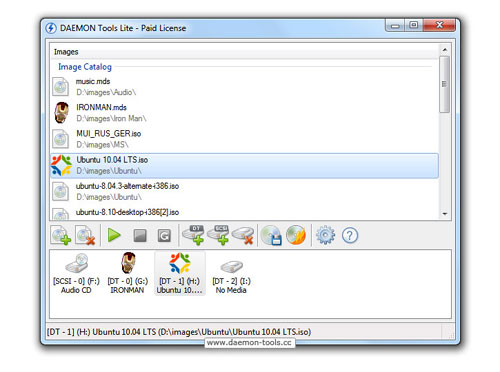
Task: Mount the selected image with the green play button
Action: (114, 235)
